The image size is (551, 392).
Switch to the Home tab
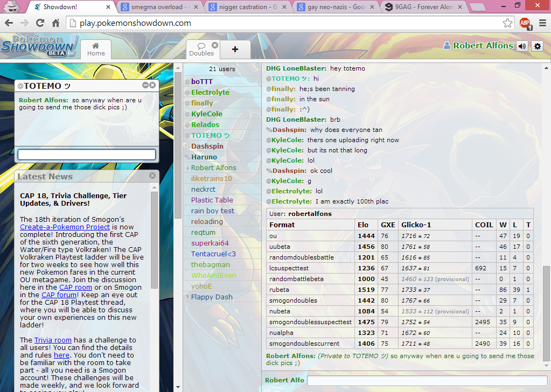tap(96, 49)
